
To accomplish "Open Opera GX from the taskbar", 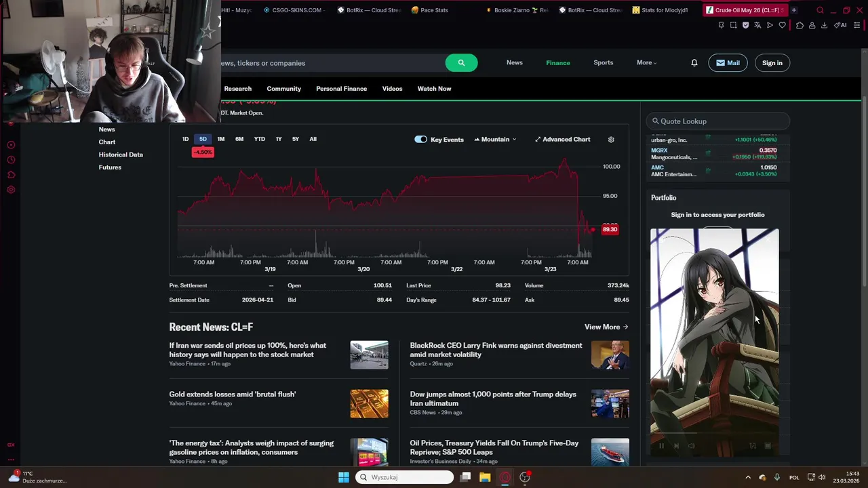I will (x=505, y=477).
